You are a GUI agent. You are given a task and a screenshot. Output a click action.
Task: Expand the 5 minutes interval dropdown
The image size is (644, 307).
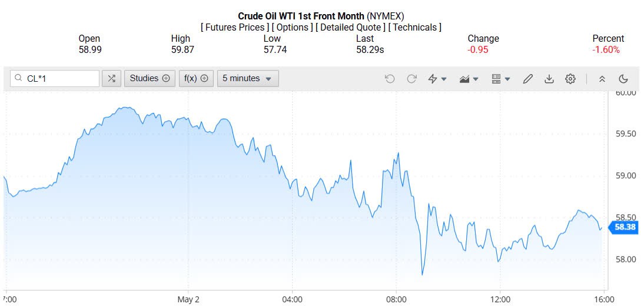pos(247,78)
